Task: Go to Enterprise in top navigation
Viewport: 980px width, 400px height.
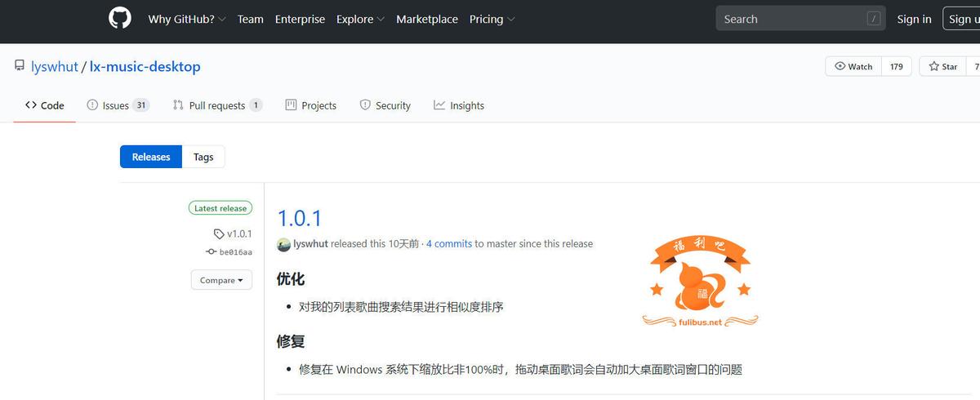Action: click(x=300, y=19)
